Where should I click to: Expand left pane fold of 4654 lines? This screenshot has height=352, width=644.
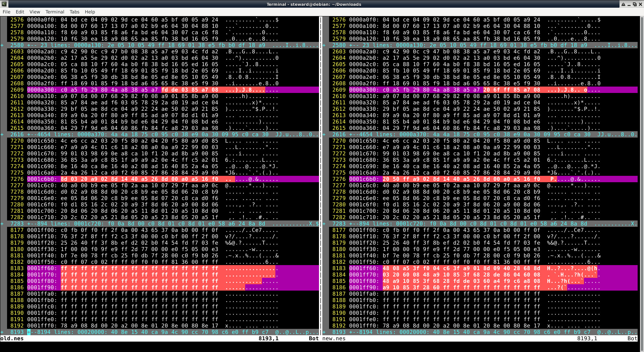tap(160, 135)
